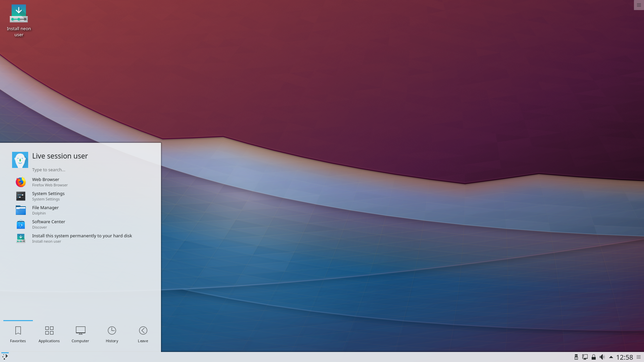Click the display settings tray icon

pyautogui.click(x=585, y=357)
